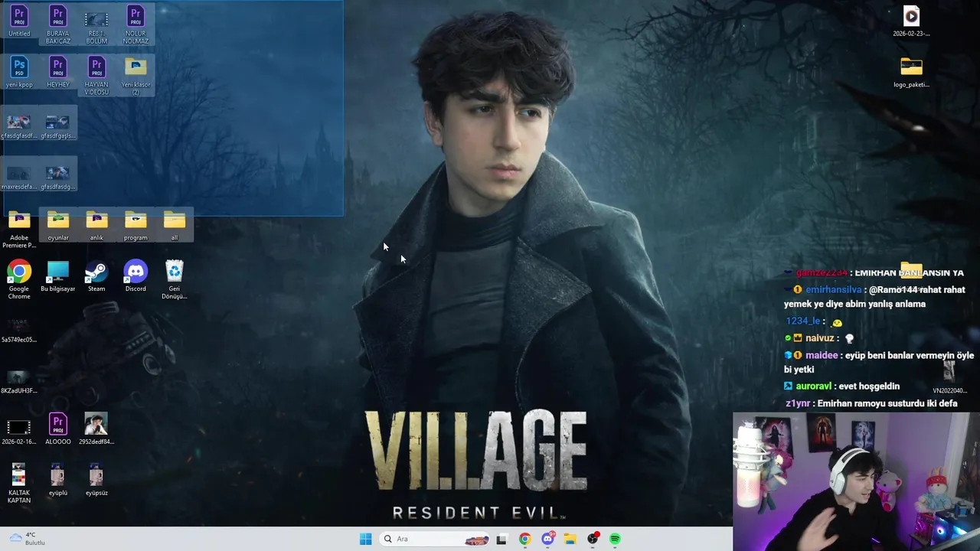Select the anlık folder
The image size is (980, 551).
point(96,226)
